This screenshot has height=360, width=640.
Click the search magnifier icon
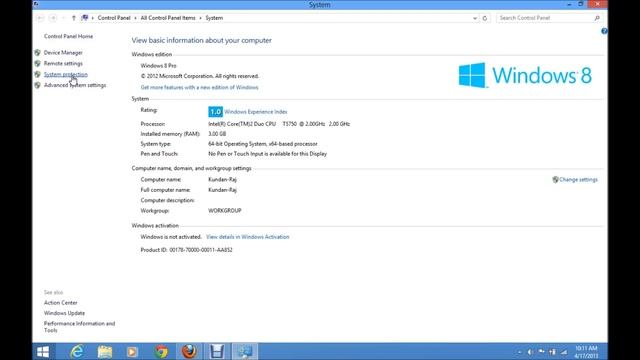[x=597, y=18]
